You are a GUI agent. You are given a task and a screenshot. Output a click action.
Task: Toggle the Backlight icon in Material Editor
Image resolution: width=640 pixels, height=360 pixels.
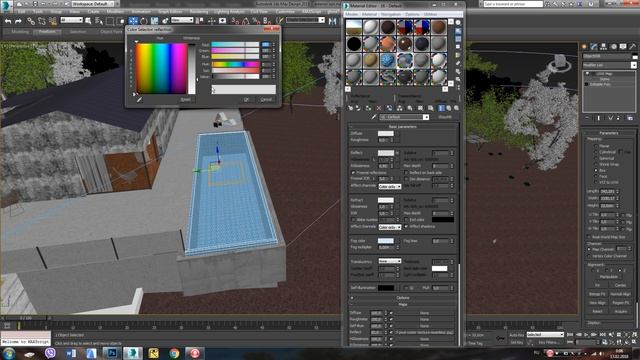click(458, 31)
